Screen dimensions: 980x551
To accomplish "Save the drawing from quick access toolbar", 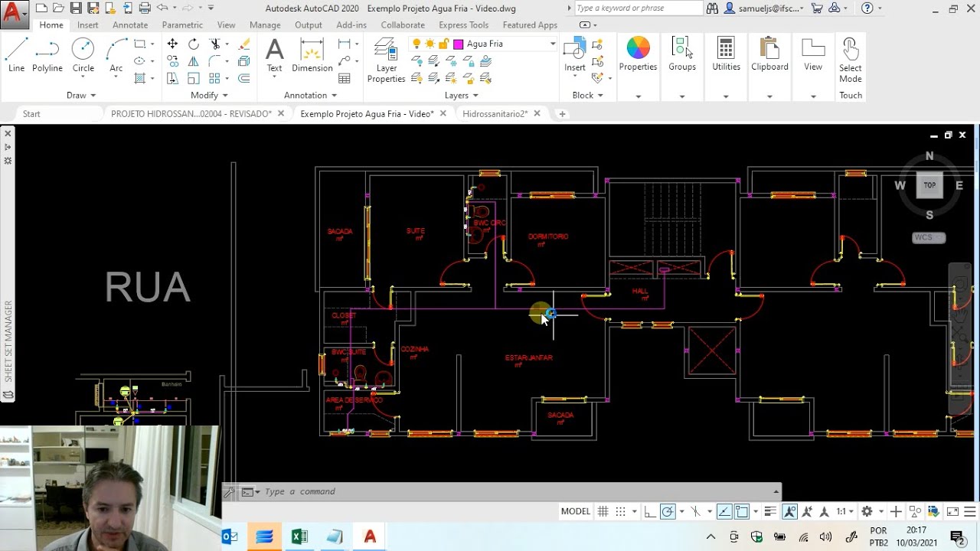I will pyautogui.click(x=76, y=8).
